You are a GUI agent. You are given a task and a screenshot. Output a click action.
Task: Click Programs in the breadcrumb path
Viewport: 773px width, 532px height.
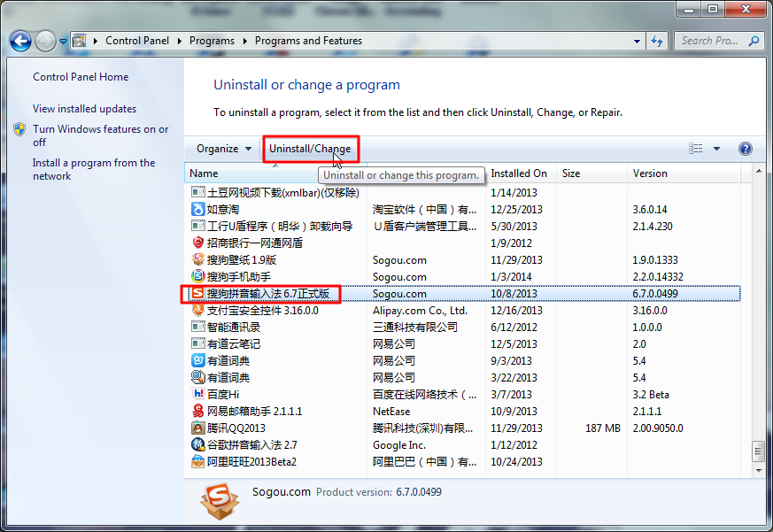(x=212, y=41)
